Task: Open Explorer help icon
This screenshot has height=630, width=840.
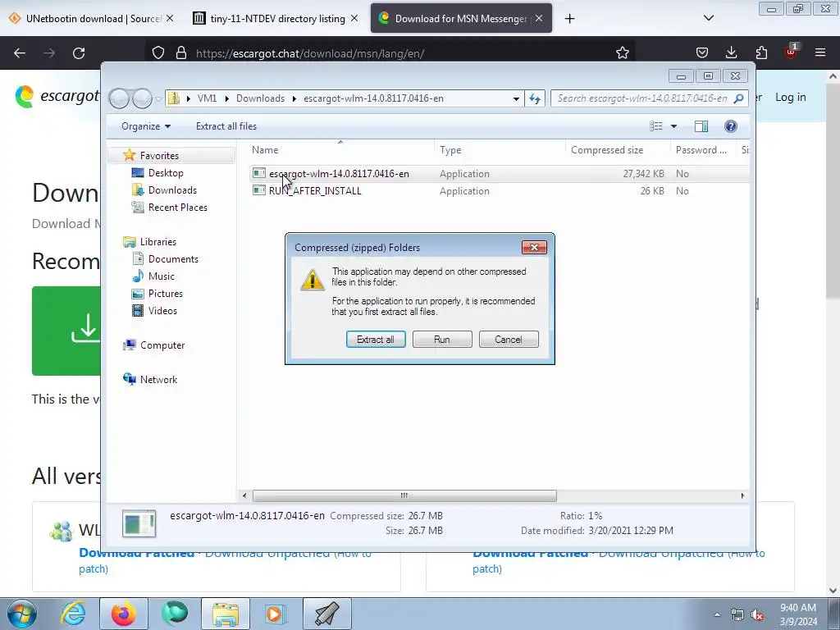Action: (x=730, y=126)
